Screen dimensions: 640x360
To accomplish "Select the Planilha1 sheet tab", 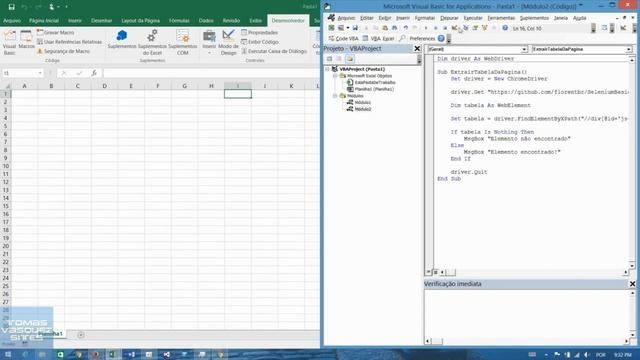I will click(x=51, y=334).
